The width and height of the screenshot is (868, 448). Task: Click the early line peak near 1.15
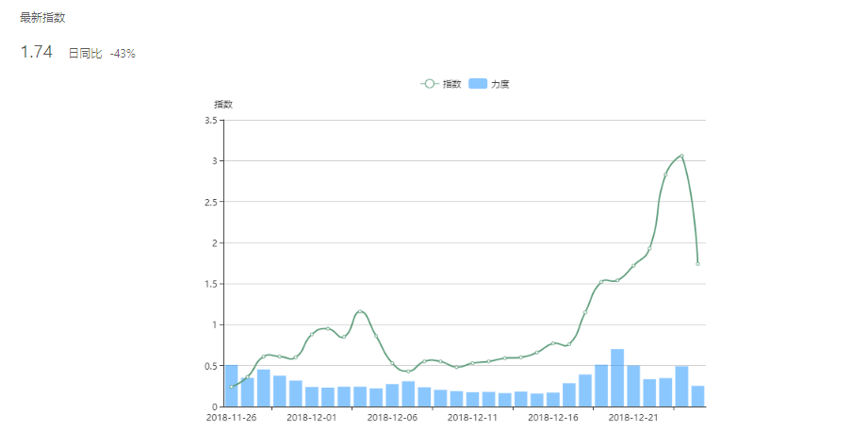360,311
